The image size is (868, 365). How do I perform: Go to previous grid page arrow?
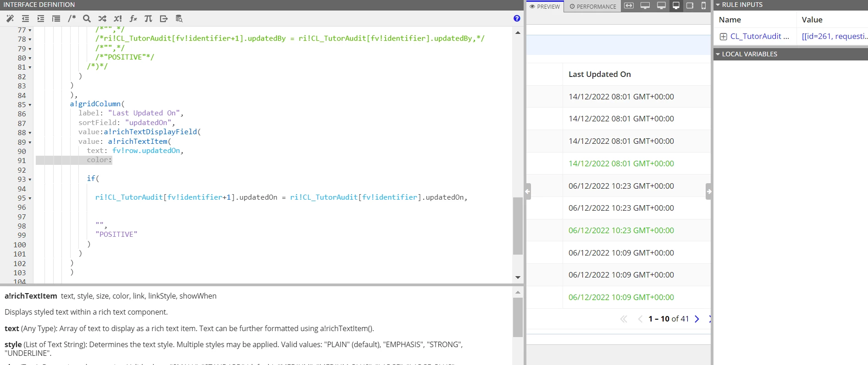click(640, 319)
